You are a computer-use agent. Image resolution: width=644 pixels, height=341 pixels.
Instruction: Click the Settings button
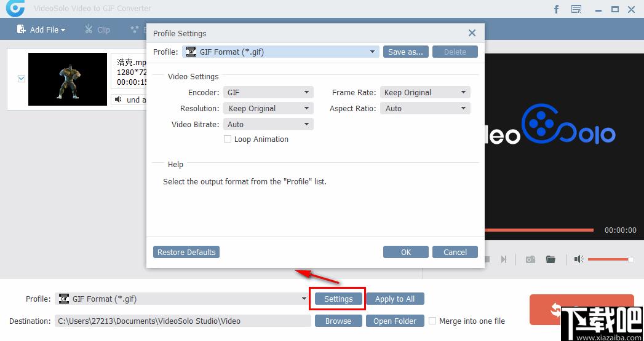(x=338, y=299)
